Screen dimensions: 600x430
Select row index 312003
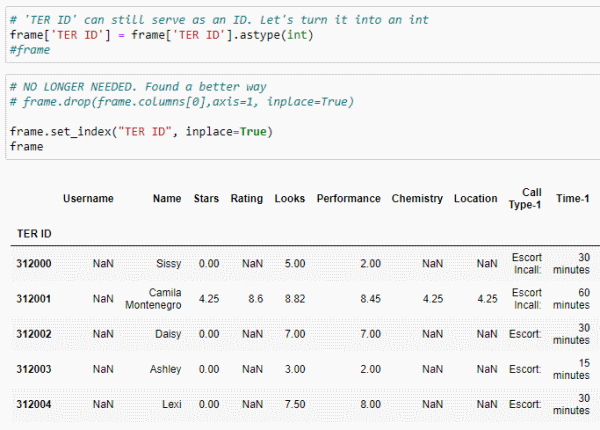tap(34, 369)
